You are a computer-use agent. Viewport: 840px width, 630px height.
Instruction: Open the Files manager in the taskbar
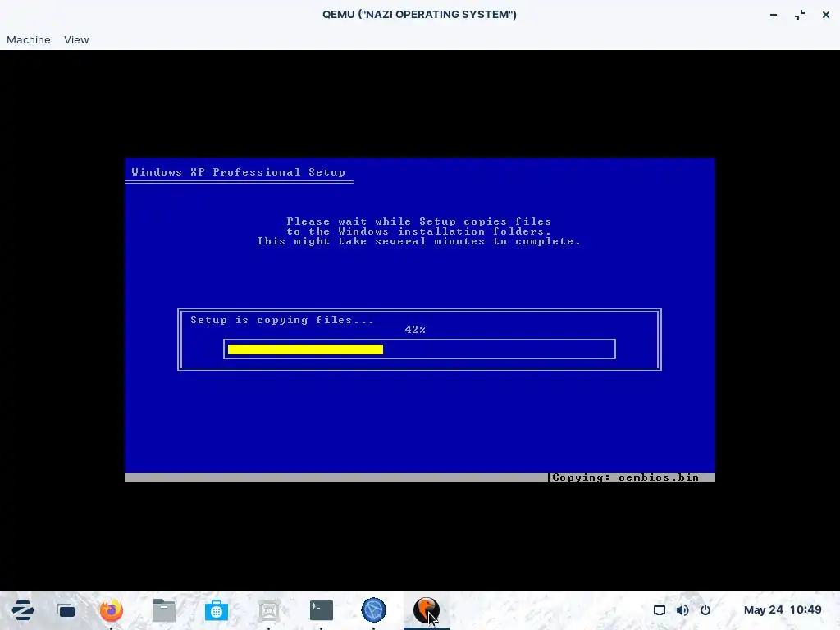click(x=164, y=610)
